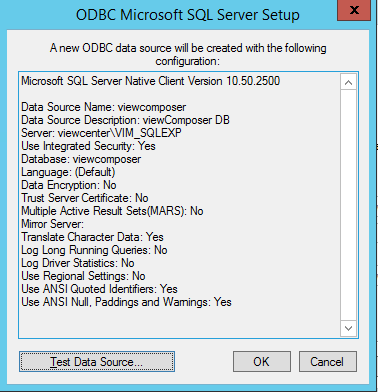Select the 'Log Driver Statistics: No' line
The image size is (378, 392).
(78, 263)
